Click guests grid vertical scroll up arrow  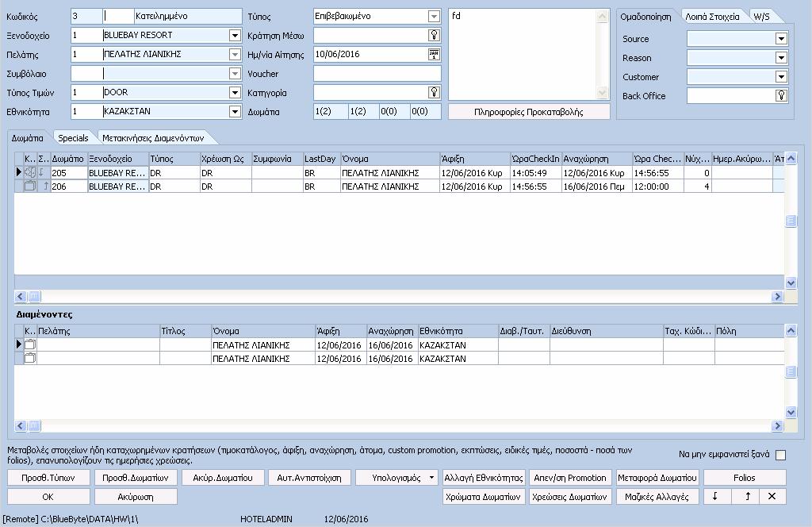(791, 331)
